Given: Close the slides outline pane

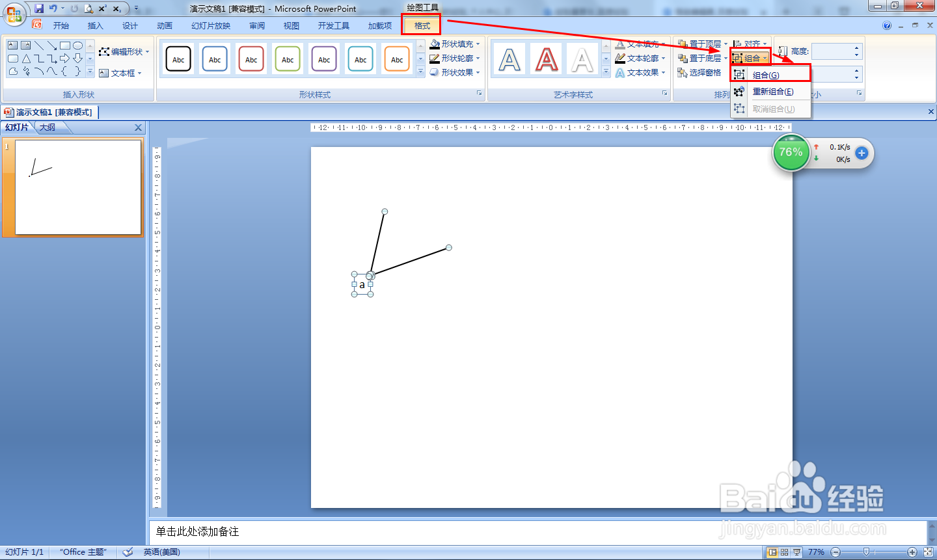Looking at the screenshot, I should 138,127.
